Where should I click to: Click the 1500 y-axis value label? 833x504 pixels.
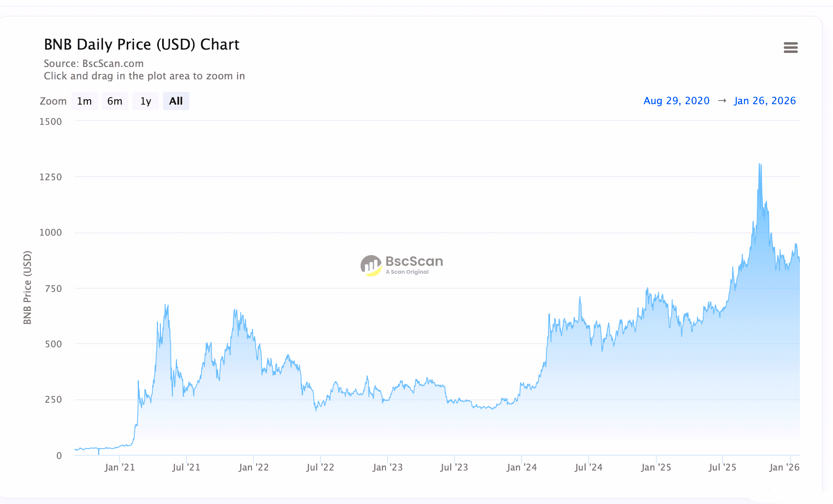[x=50, y=122]
